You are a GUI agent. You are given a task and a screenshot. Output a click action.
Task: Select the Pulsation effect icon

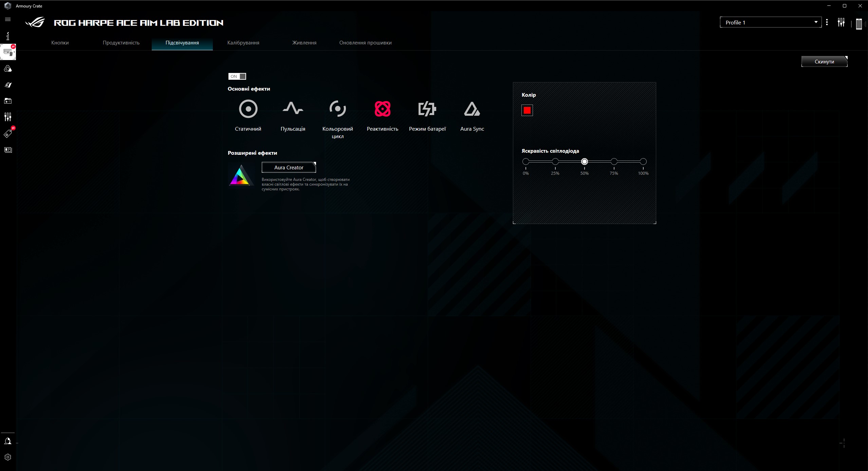[x=293, y=109]
